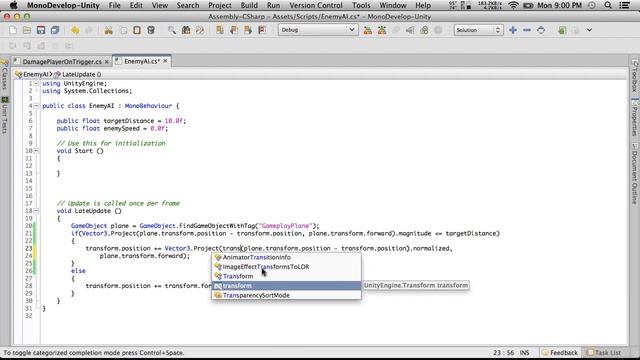640x360 pixels.
Task: Click the Feedback button in status bar
Action: point(560,352)
